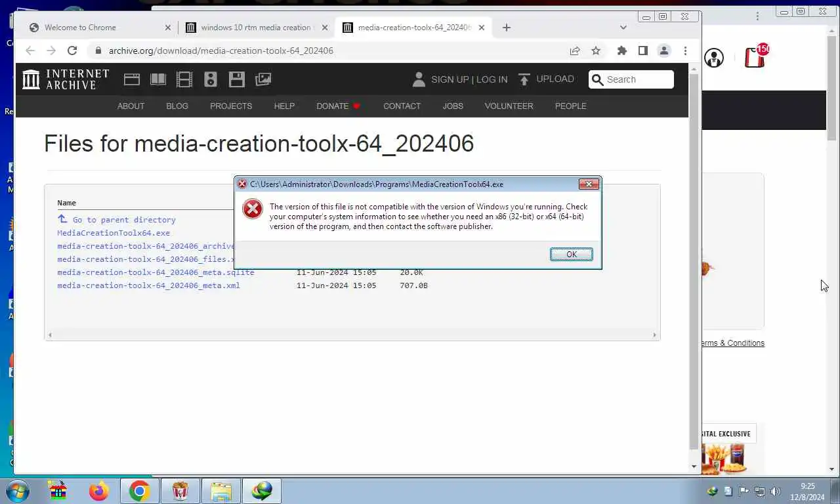Open the Audio speaker icon
This screenshot has height=504, width=840.
pos(211,79)
